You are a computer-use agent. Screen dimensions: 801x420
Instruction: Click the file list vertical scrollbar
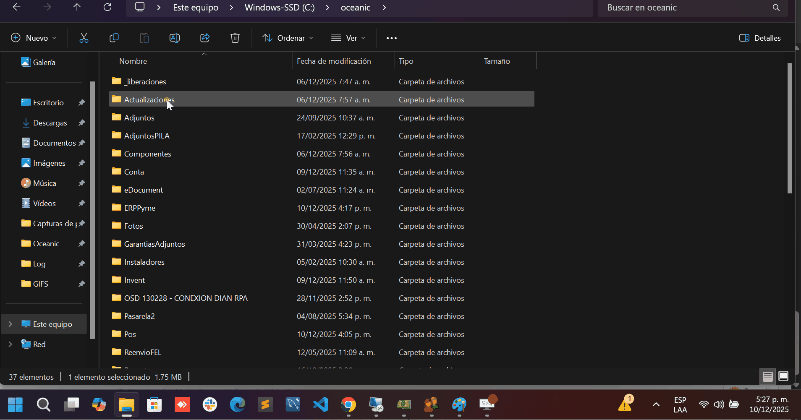pos(795,200)
